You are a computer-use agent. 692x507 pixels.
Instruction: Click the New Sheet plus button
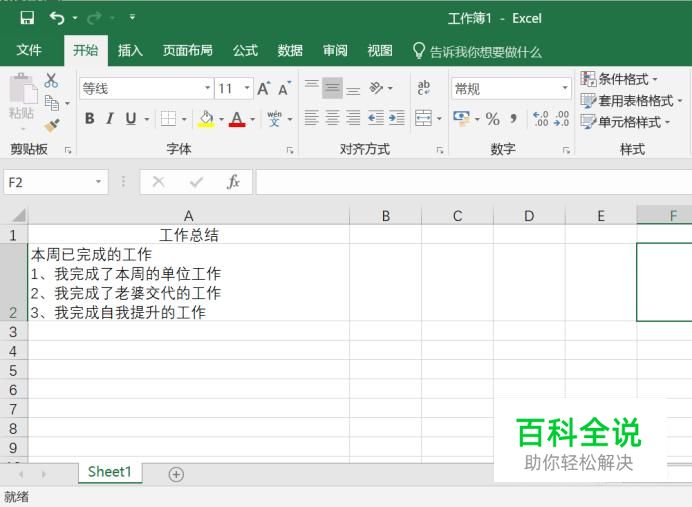click(176, 474)
